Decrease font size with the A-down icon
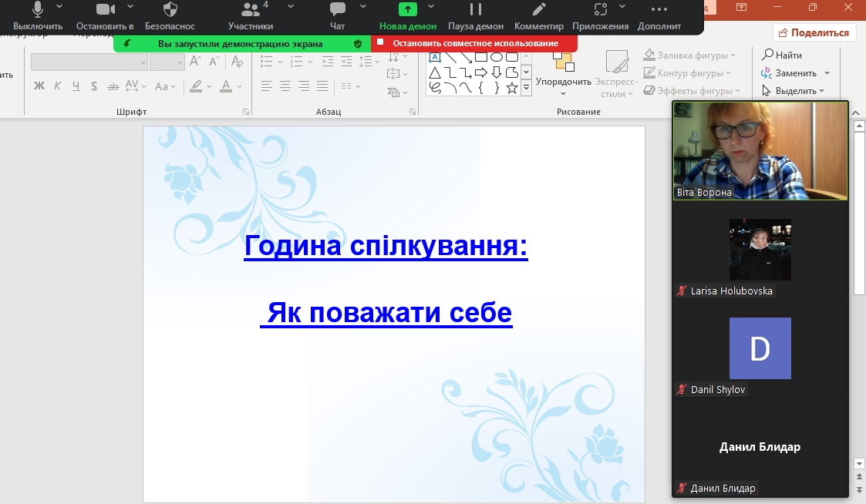Viewport: 866px width, 504px height. [214, 62]
